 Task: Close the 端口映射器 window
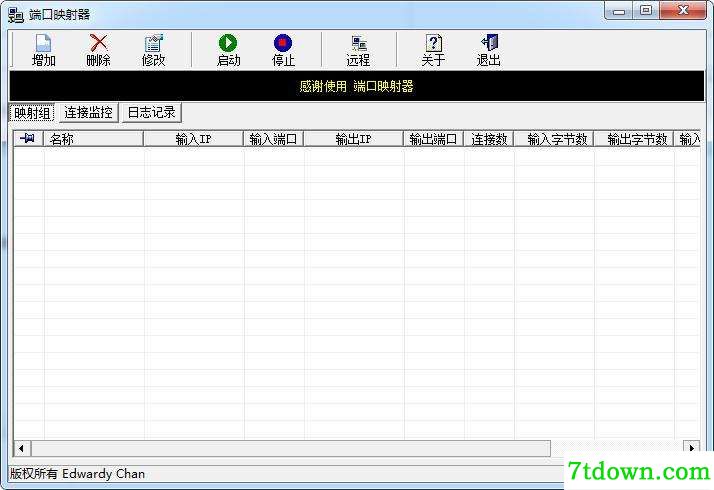click(683, 11)
